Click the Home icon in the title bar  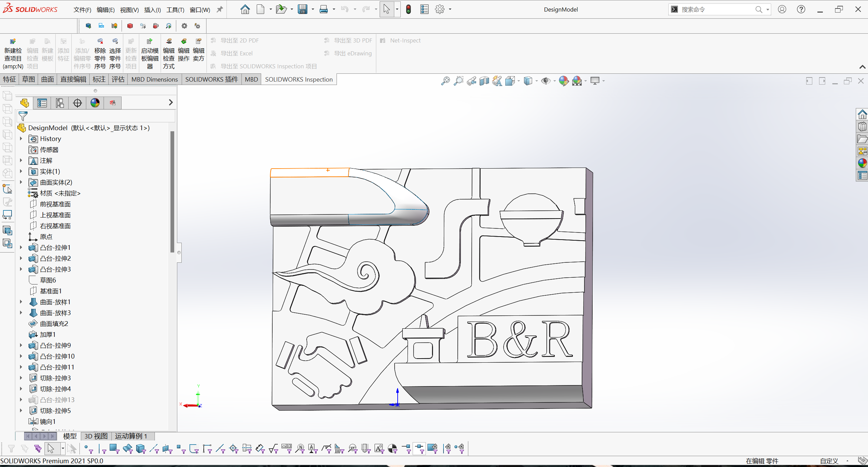tap(245, 9)
